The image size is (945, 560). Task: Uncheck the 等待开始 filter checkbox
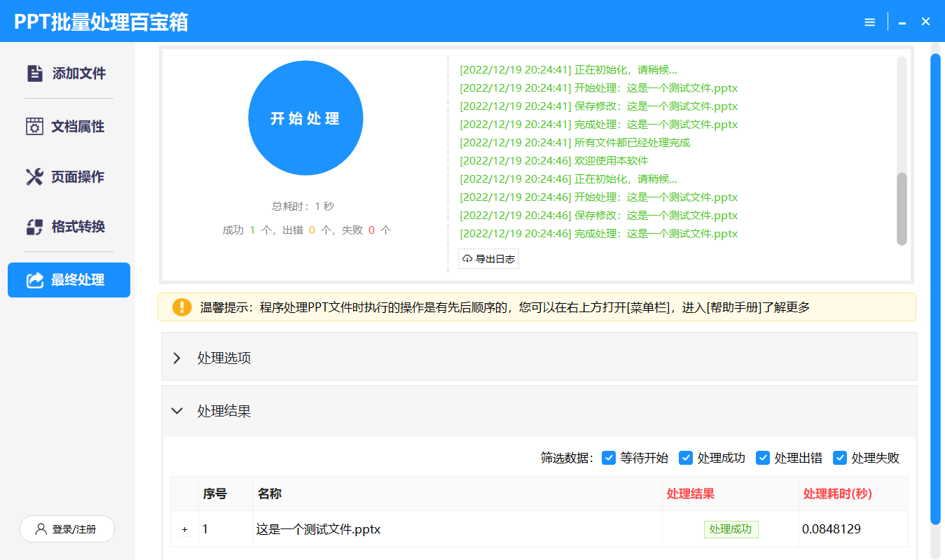pyautogui.click(x=609, y=458)
